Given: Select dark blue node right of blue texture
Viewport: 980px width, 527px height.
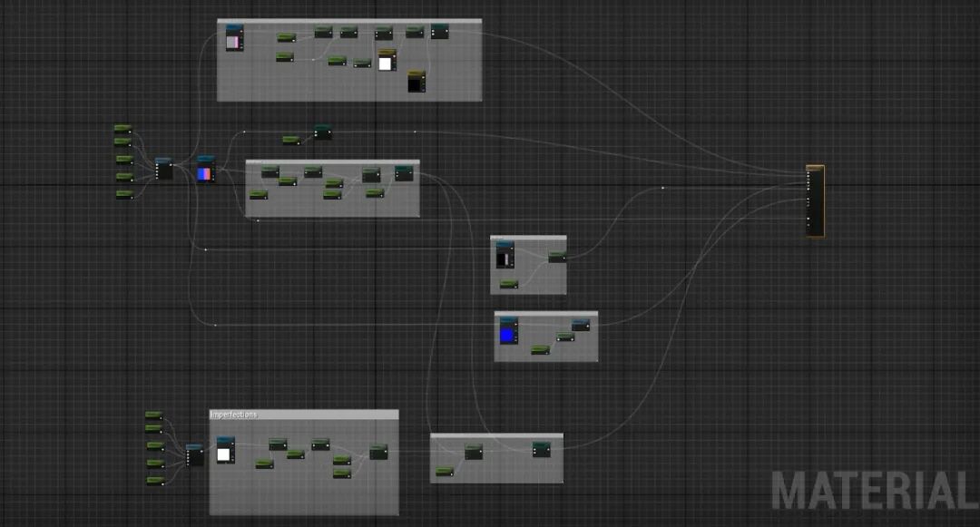Looking at the screenshot, I should 581,326.
